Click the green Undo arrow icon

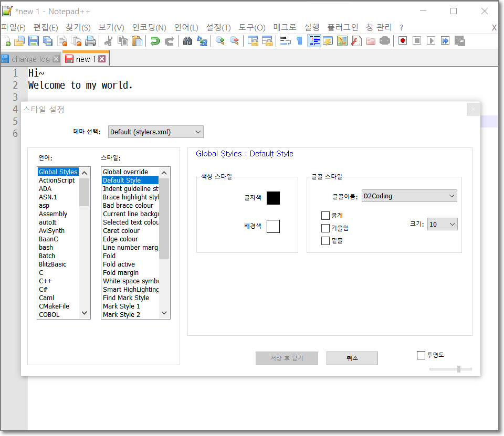click(x=155, y=41)
